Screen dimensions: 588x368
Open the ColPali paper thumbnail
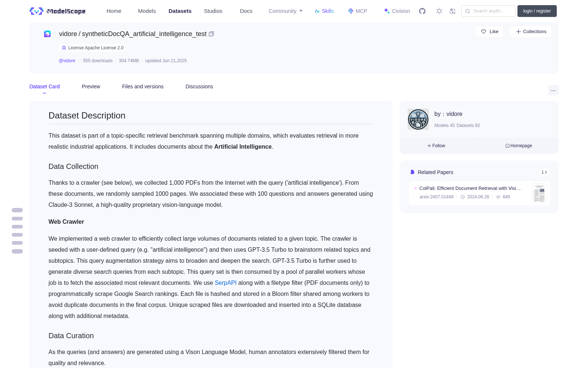point(539,193)
